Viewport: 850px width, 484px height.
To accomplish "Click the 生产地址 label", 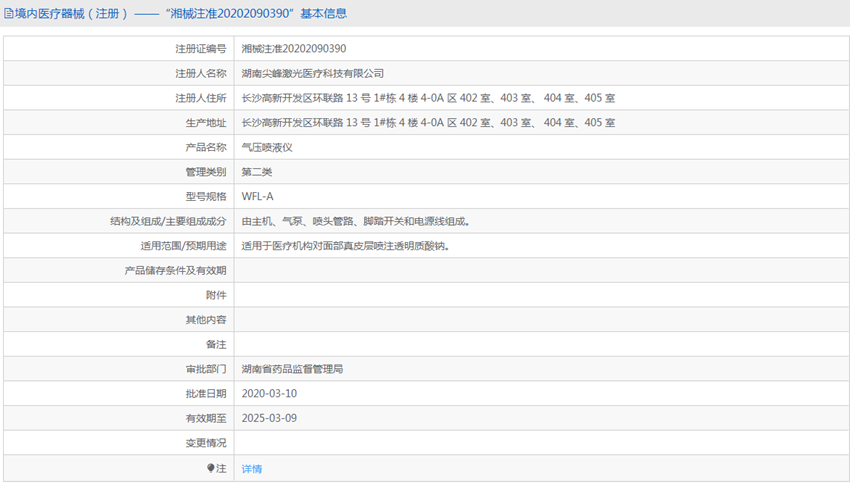I will click(206, 122).
